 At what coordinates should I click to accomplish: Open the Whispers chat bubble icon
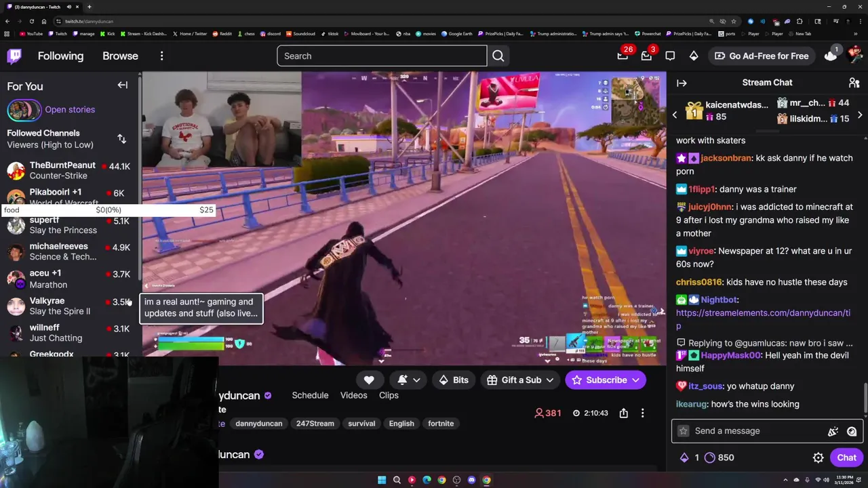point(670,56)
